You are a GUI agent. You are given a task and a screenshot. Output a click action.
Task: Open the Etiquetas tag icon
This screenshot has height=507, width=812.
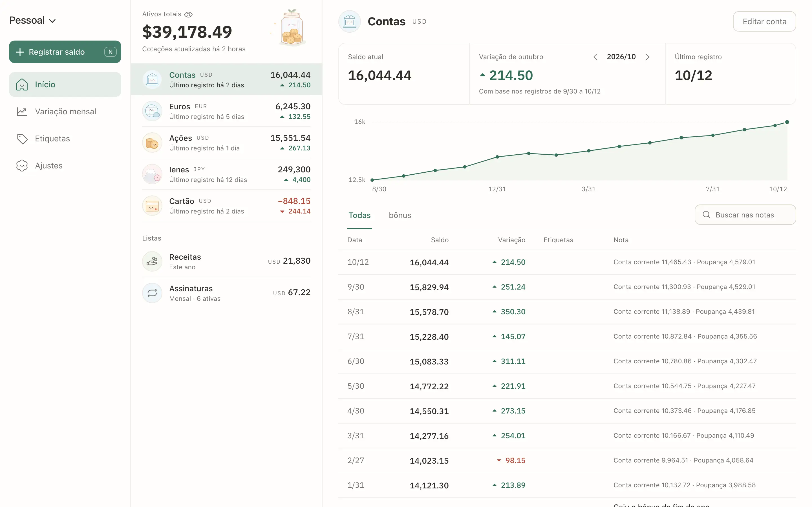(22, 139)
